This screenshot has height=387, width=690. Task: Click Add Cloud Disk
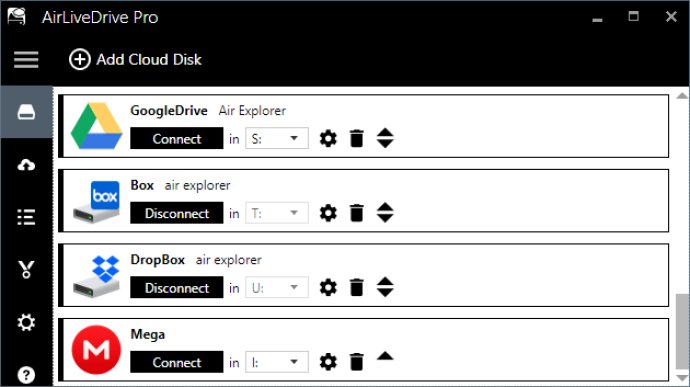[x=135, y=59]
